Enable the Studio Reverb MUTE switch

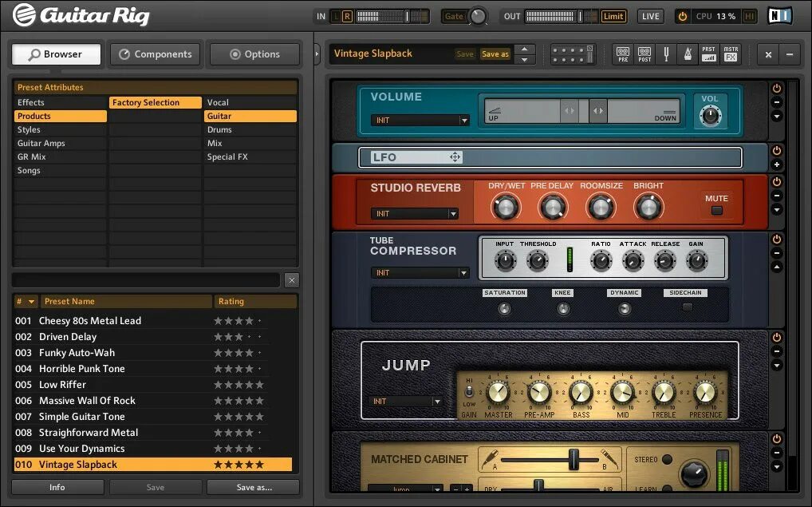(717, 211)
